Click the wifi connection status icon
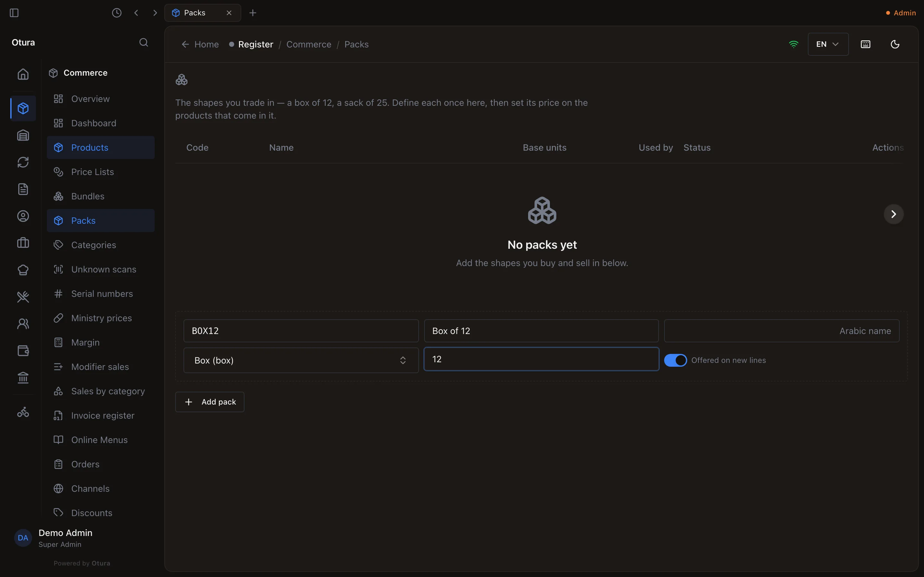This screenshot has height=577, width=924. coord(793,44)
